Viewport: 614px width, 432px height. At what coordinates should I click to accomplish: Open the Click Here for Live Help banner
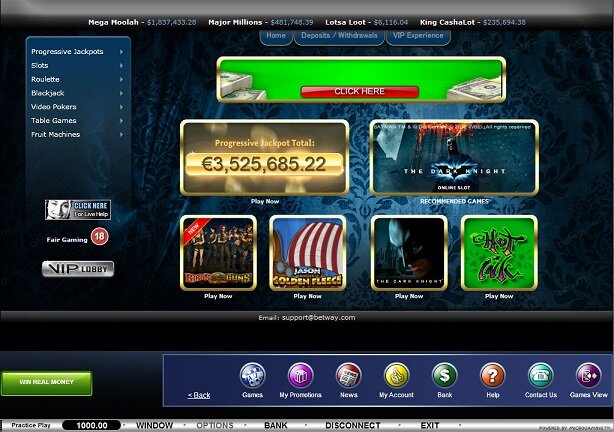click(78, 210)
